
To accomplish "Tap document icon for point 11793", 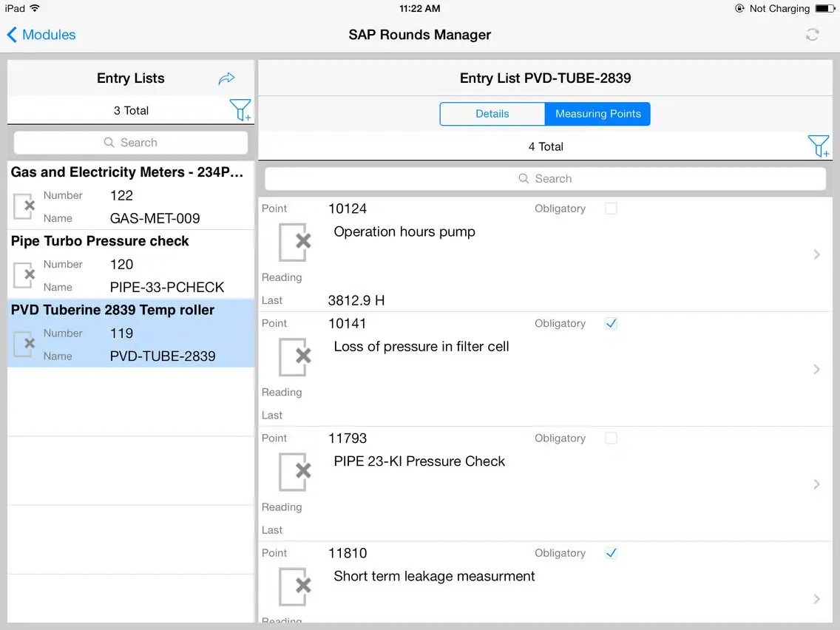I will [x=294, y=472].
